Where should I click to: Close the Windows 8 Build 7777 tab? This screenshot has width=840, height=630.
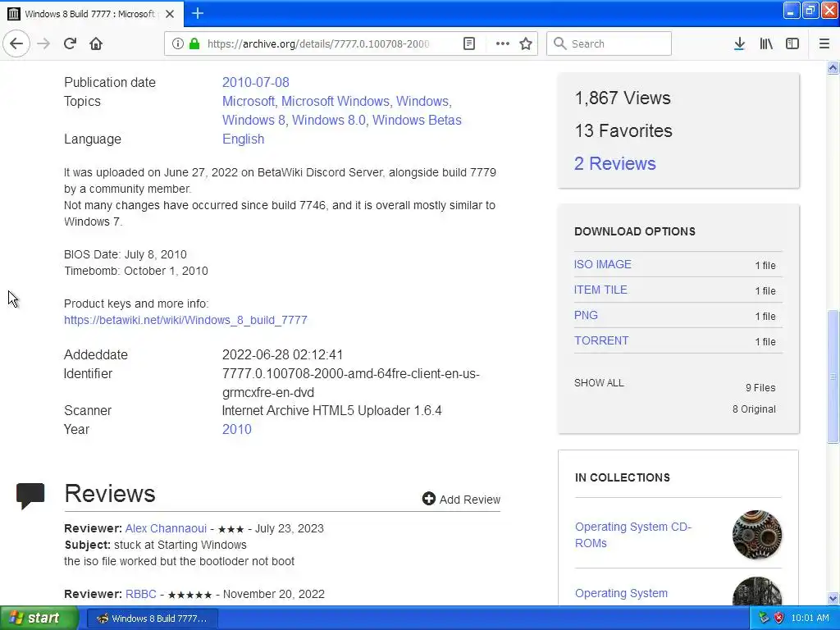pos(170,14)
